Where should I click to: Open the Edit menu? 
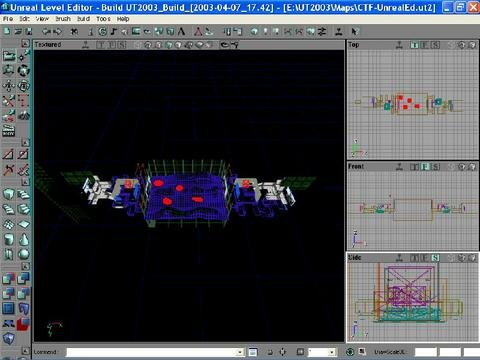pyautogui.click(x=25, y=19)
